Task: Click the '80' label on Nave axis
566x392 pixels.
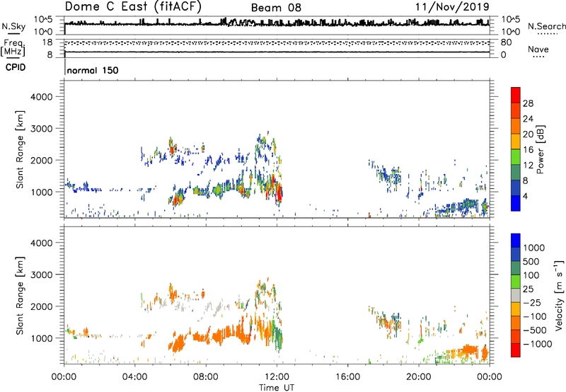Action: click(507, 42)
